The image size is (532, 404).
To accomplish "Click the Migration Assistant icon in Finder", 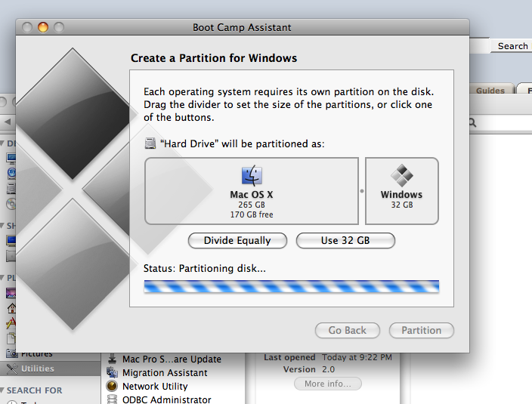I will [112, 372].
